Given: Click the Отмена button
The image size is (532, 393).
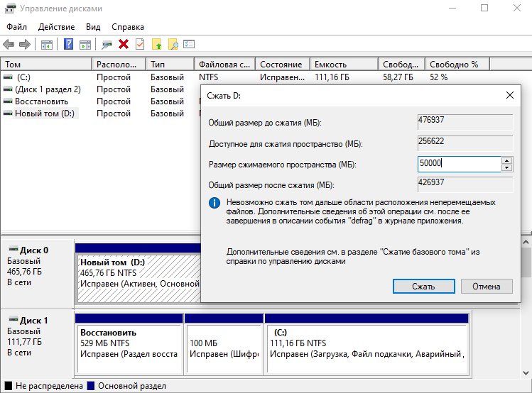Looking at the screenshot, I should (487, 287).
